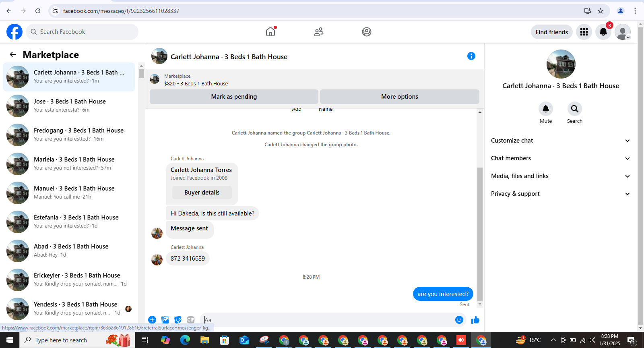Click the browser address bar URL
644x348 pixels.
point(121,11)
